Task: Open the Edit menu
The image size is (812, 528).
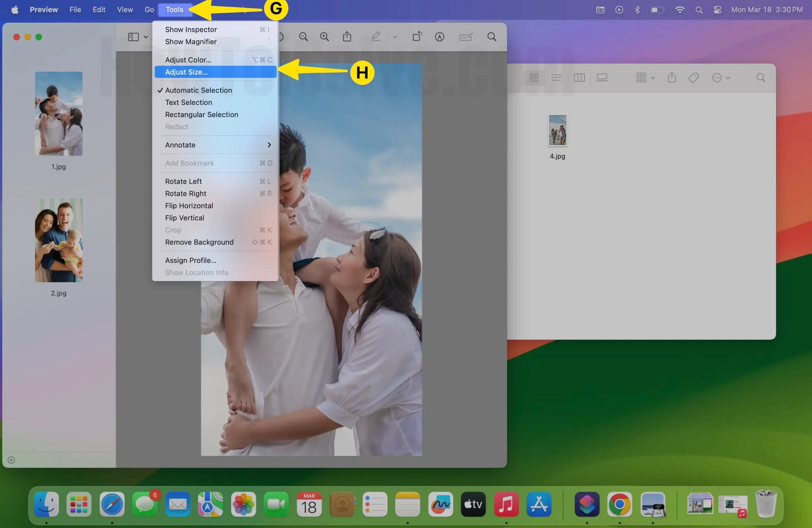Action: click(x=99, y=10)
